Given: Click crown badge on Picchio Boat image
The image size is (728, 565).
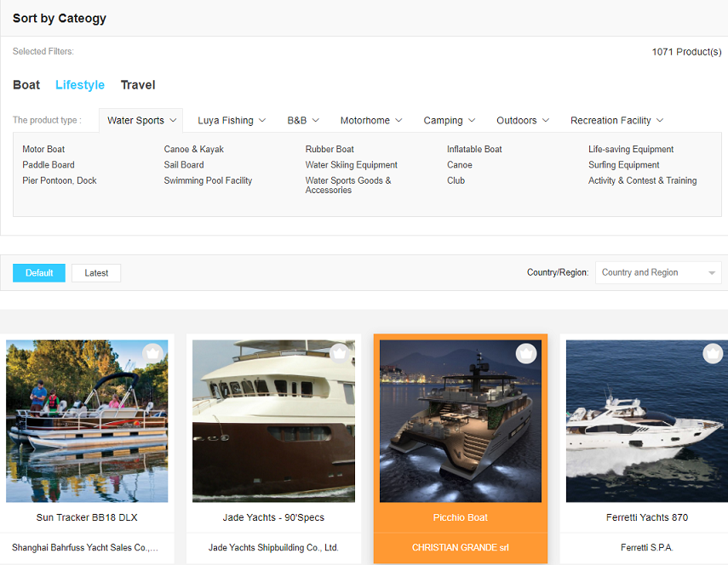Looking at the screenshot, I should [x=526, y=353].
